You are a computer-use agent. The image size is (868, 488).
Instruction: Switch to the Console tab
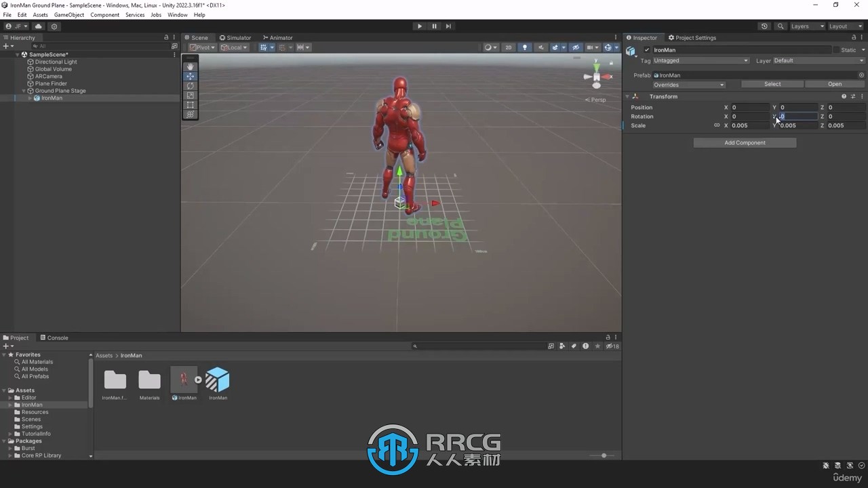(54, 338)
